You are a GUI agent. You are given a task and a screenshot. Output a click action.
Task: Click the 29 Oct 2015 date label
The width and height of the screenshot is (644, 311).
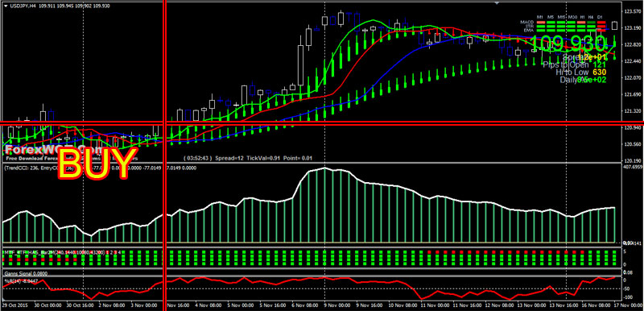[x=14, y=306]
